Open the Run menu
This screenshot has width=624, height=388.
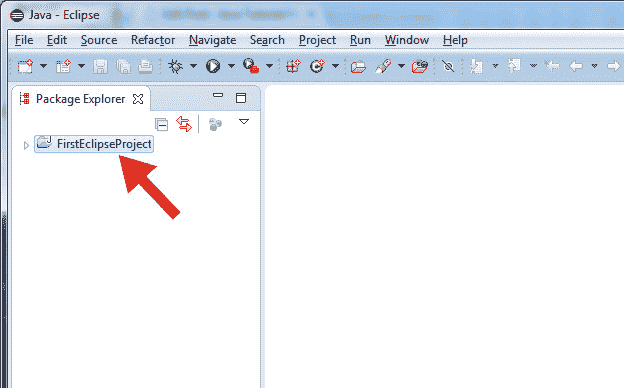pyautogui.click(x=360, y=40)
